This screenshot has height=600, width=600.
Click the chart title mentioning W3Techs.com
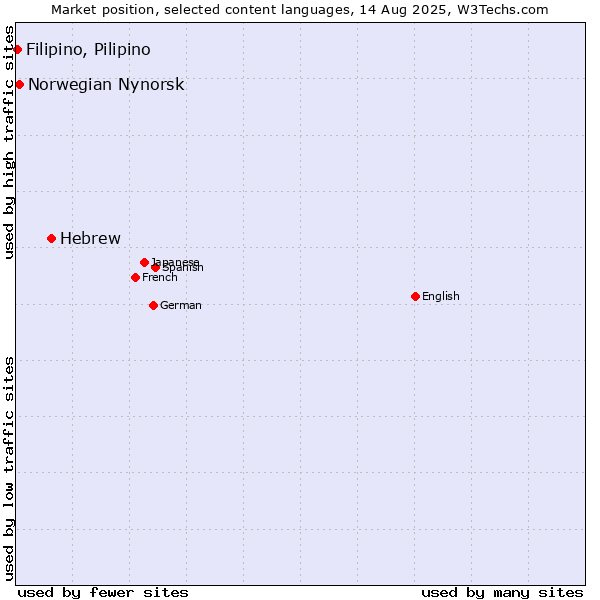click(x=300, y=10)
